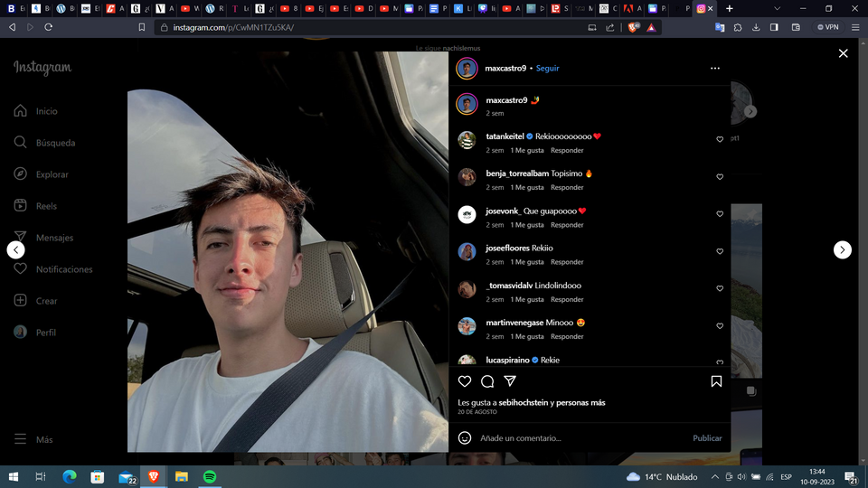
Task: Click the Añade un comentario field
Action: [579, 437]
